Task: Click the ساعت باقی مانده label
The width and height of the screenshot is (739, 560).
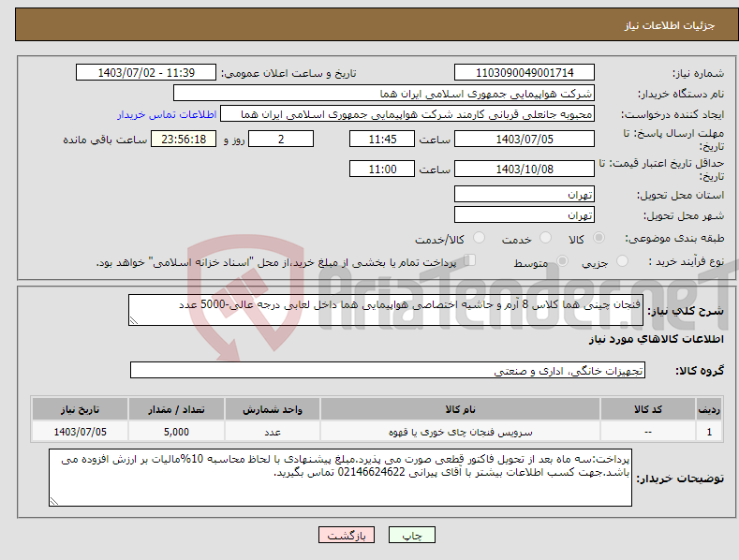Action: click(x=105, y=140)
